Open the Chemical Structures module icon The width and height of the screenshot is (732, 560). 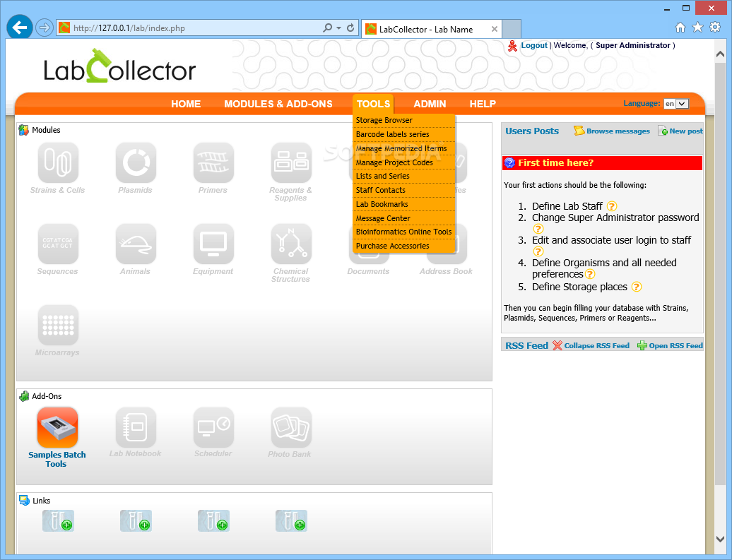pos(291,244)
